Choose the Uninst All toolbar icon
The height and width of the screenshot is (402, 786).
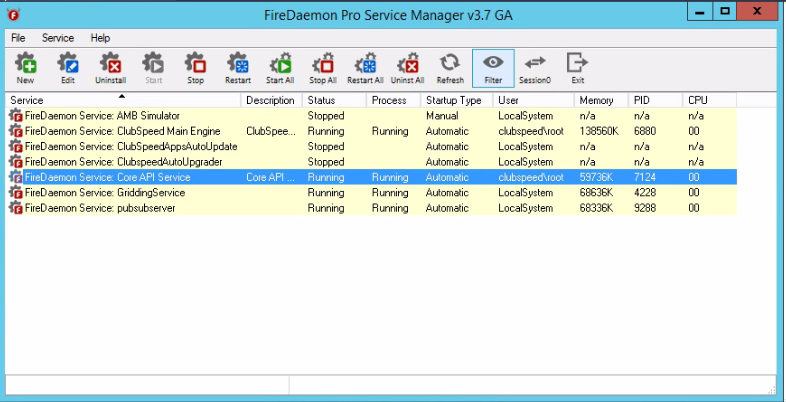408,68
